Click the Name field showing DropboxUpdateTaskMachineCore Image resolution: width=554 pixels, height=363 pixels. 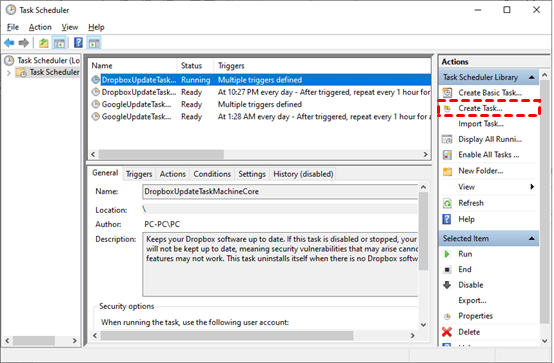pos(280,192)
